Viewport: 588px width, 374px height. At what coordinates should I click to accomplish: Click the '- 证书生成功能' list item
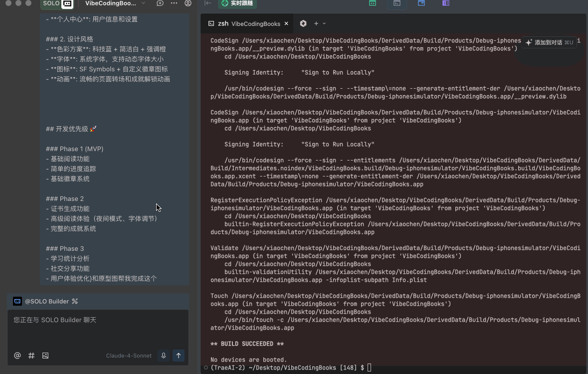(x=68, y=209)
